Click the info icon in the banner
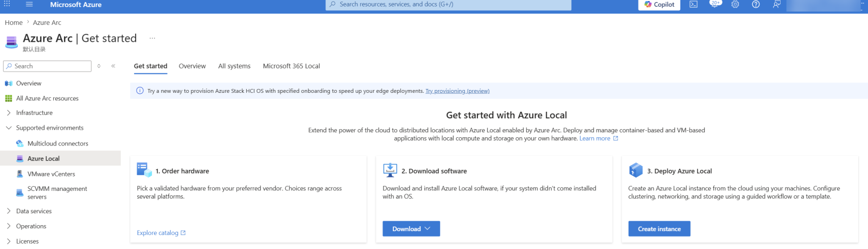868x249 pixels. (140, 91)
